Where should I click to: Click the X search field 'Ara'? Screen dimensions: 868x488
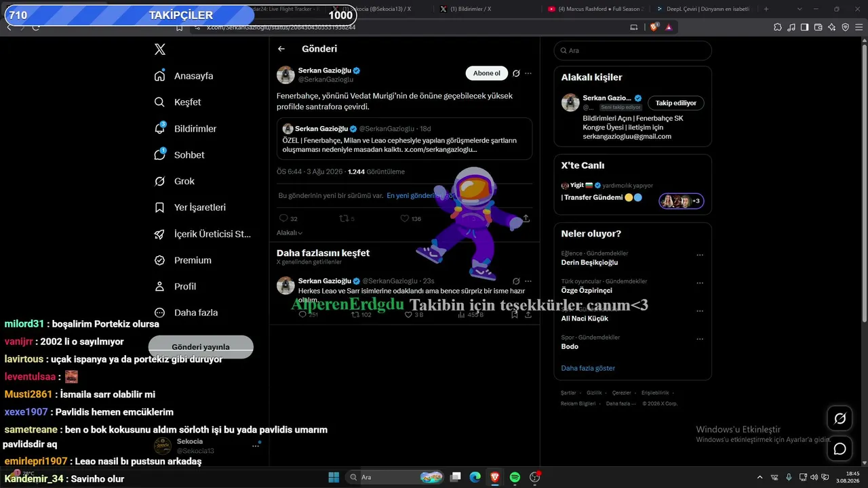633,51
